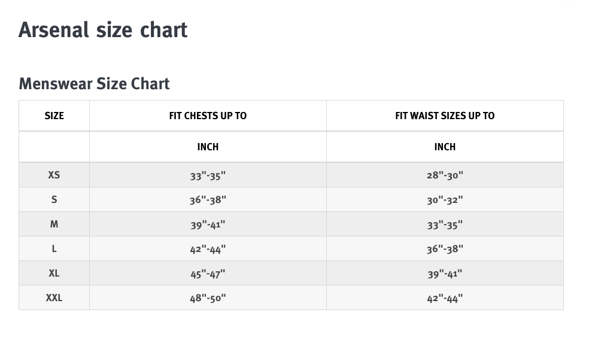The width and height of the screenshot is (592, 364).
Task: Click the 'FIT CHESTS UP TO' column header
Action: 208,116
